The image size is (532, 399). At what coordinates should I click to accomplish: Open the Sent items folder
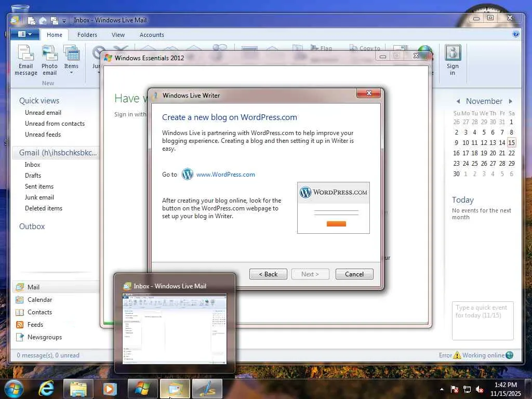click(x=39, y=187)
